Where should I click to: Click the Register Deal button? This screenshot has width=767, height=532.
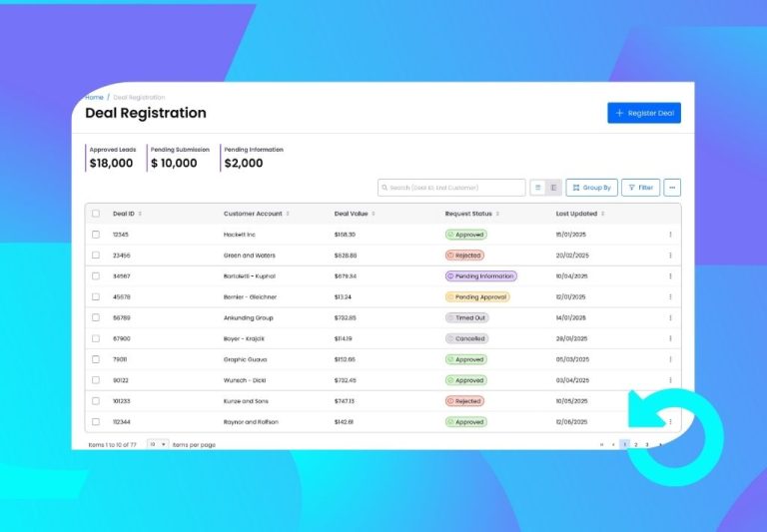(644, 113)
